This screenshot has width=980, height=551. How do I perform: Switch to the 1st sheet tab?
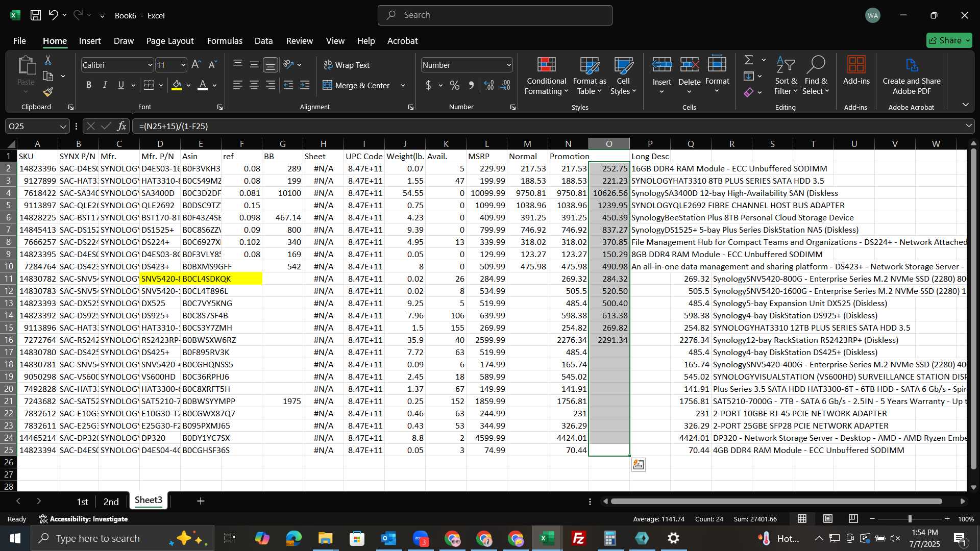tap(82, 502)
